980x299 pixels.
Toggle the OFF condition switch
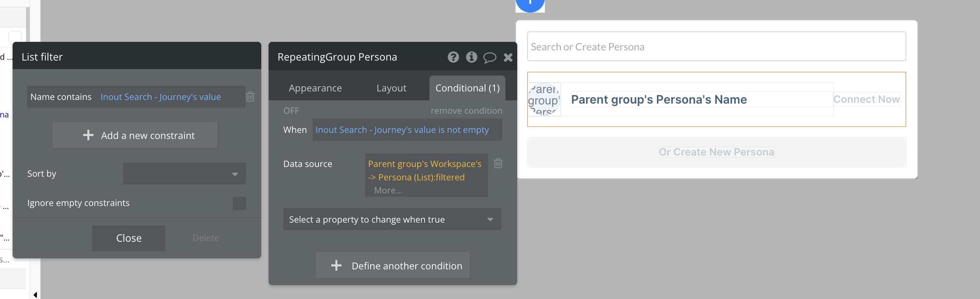tap(291, 110)
